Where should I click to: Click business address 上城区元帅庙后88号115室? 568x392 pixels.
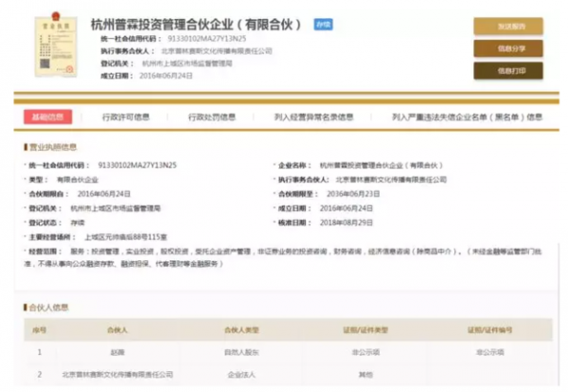click(x=126, y=237)
